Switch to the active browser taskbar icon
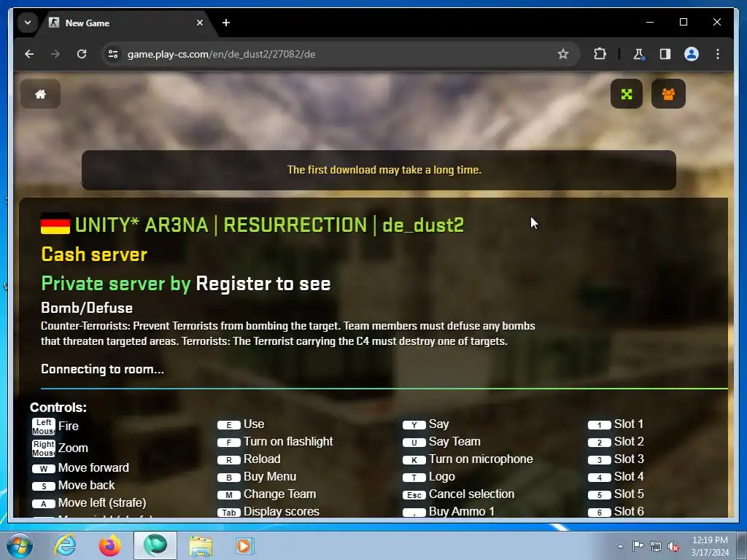The image size is (747, 560). pyautogui.click(x=155, y=545)
